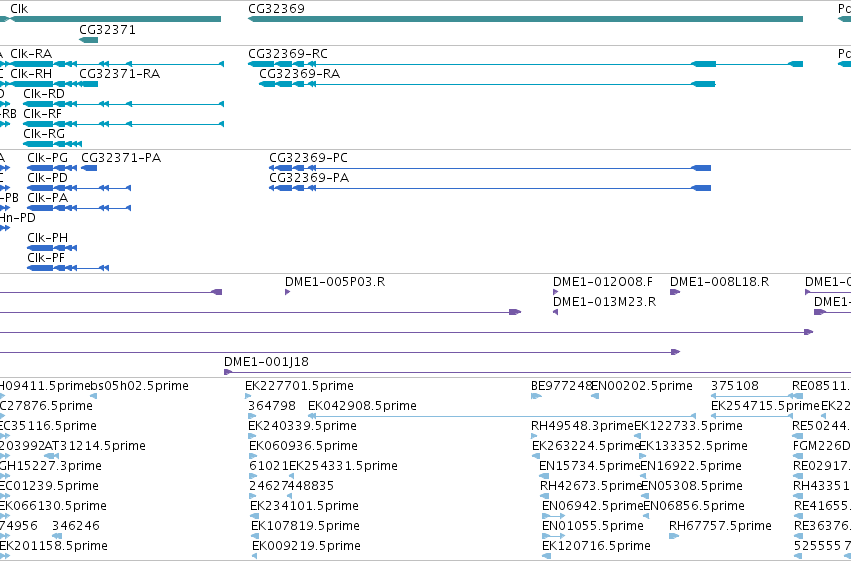The width and height of the screenshot is (851, 561).
Task: Click protein label Clk-PA
Action: click(48, 198)
